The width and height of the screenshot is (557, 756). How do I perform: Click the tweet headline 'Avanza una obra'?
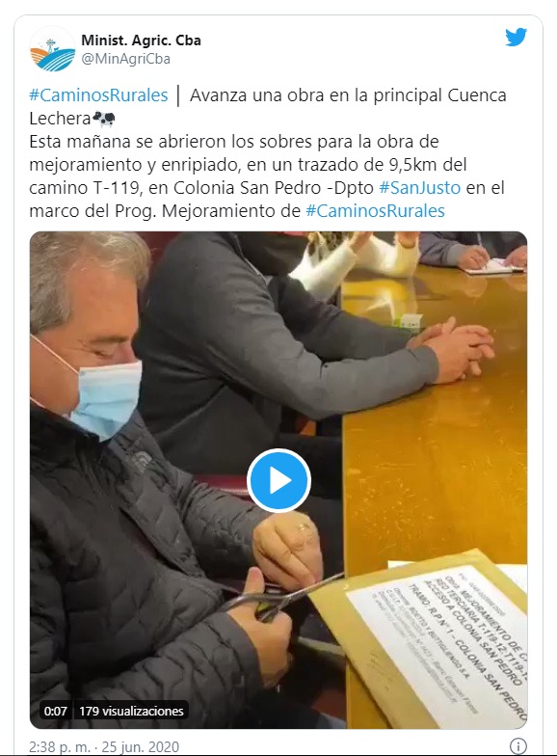point(258,94)
